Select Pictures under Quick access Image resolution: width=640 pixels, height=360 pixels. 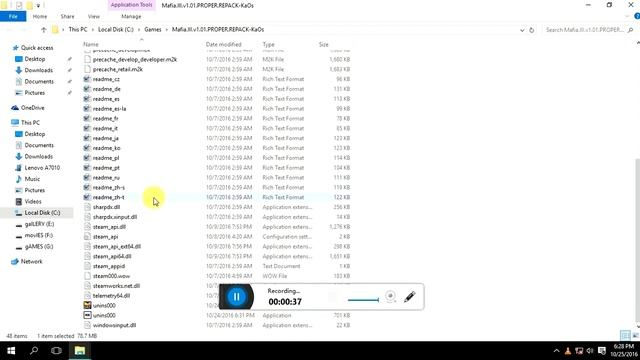[x=35, y=93]
